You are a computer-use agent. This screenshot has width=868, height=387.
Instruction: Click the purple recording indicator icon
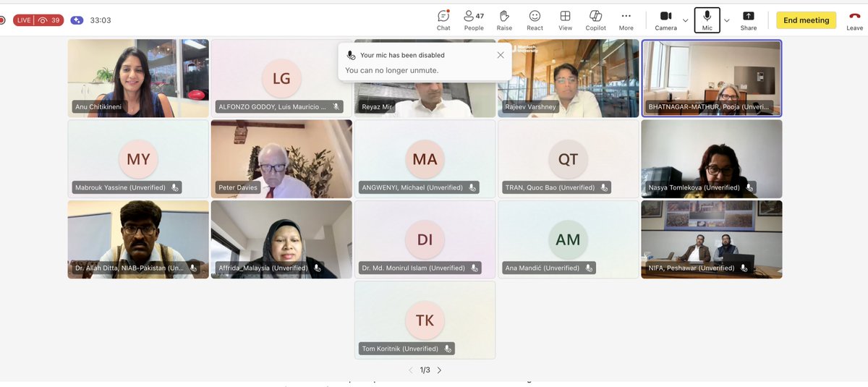[77, 20]
